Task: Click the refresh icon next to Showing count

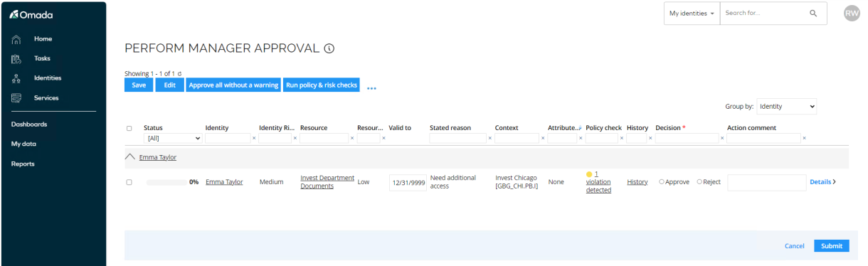Action: point(180,73)
